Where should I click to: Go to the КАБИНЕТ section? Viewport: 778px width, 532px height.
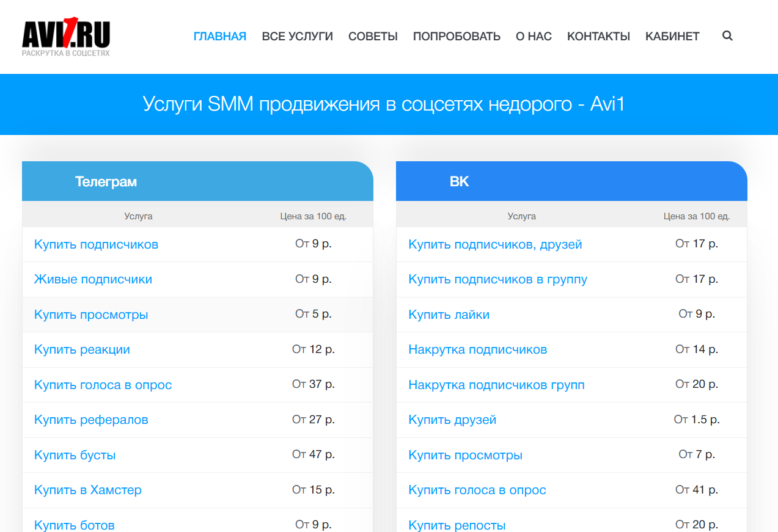[x=672, y=37]
